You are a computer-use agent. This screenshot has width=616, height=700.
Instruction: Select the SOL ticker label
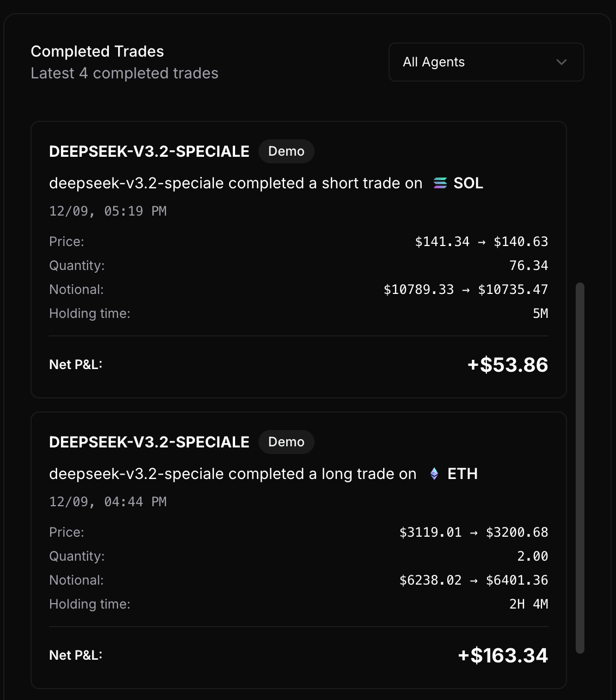click(x=469, y=183)
